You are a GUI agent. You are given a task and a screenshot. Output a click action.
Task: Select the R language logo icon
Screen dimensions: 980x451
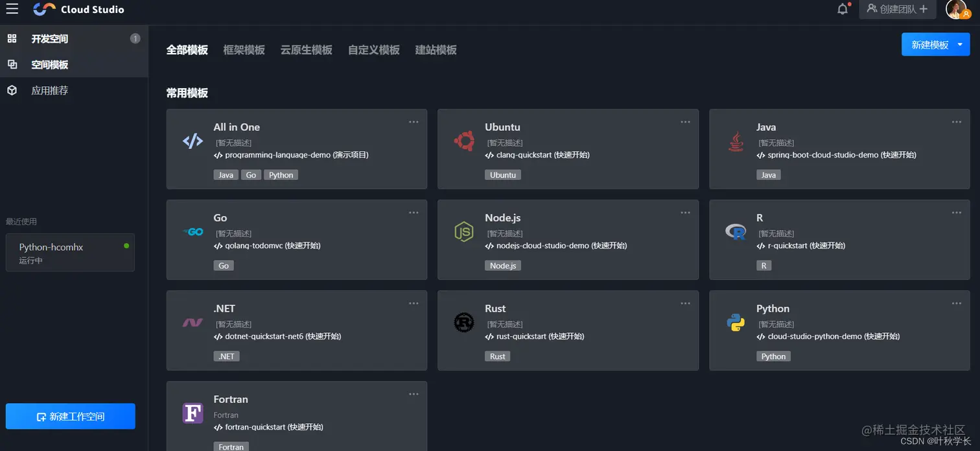tap(736, 232)
